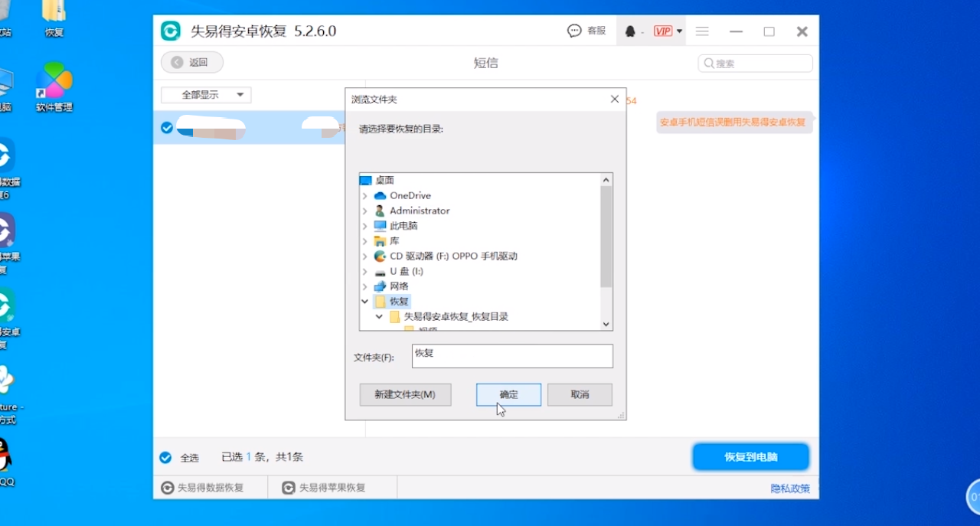This screenshot has height=526, width=980.
Task: Select the 恢复 folder in the tree
Action: coord(399,302)
